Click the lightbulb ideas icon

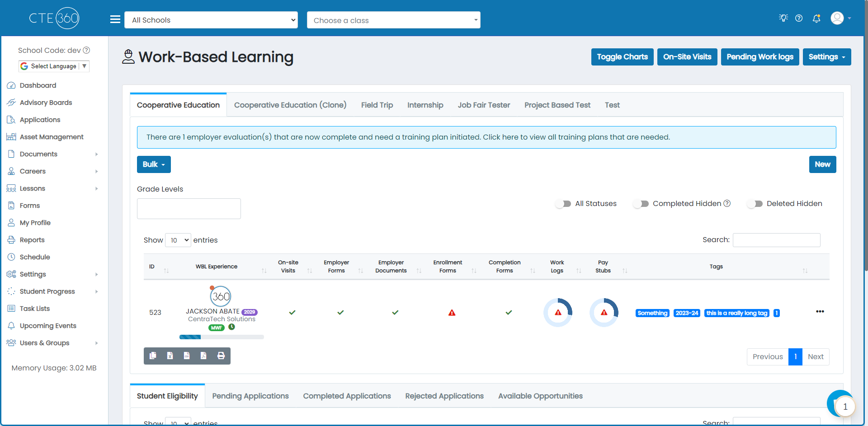click(x=783, y=18)
